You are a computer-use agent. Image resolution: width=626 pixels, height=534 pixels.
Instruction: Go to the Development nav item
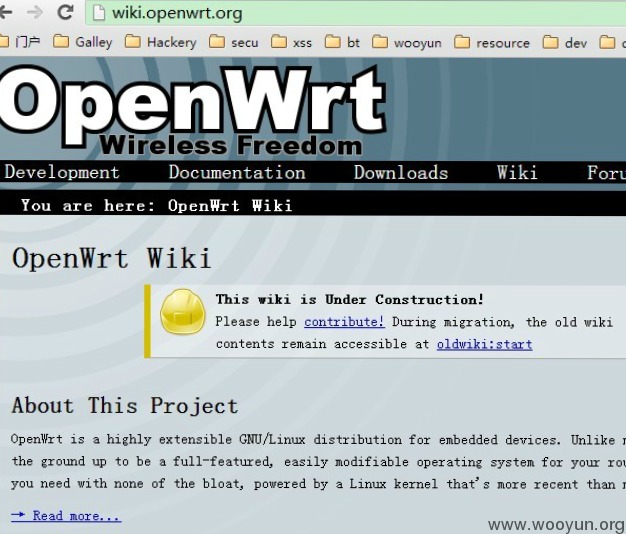(62, 172)
